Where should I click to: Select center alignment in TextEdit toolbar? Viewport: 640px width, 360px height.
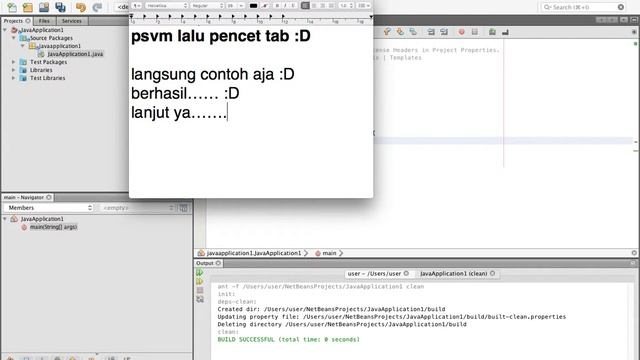click(x=314, y=6)
